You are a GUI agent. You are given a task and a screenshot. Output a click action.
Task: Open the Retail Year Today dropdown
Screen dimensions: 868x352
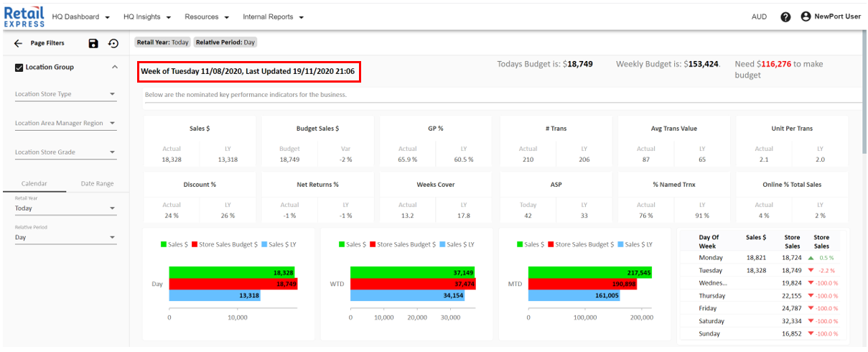(x=65, y=209)
